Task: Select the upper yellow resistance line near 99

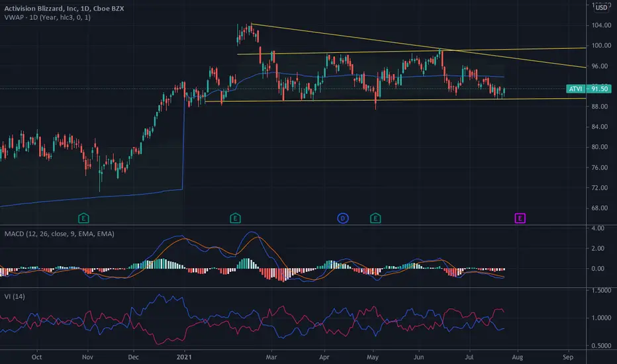Action: pos(412,51)
